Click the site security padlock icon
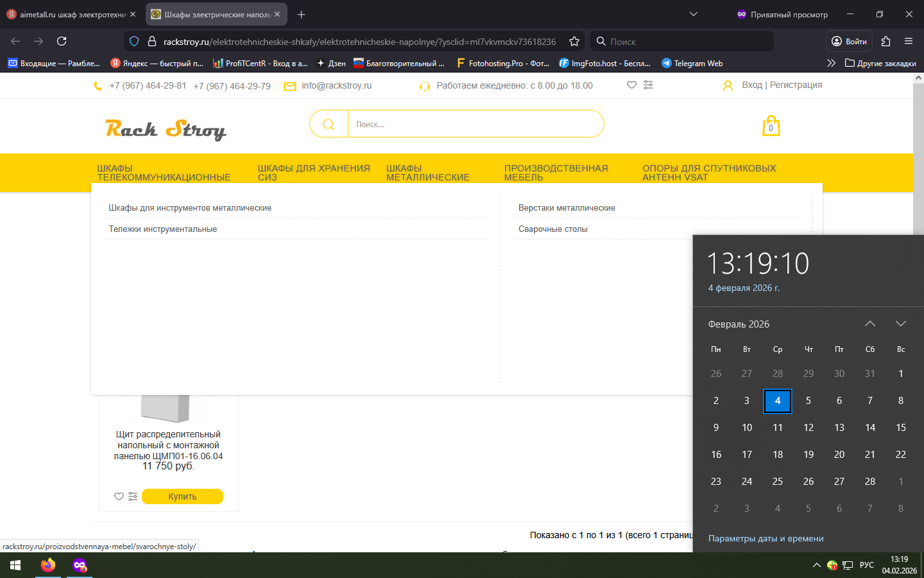924x578 pixels. click(152, 41)
